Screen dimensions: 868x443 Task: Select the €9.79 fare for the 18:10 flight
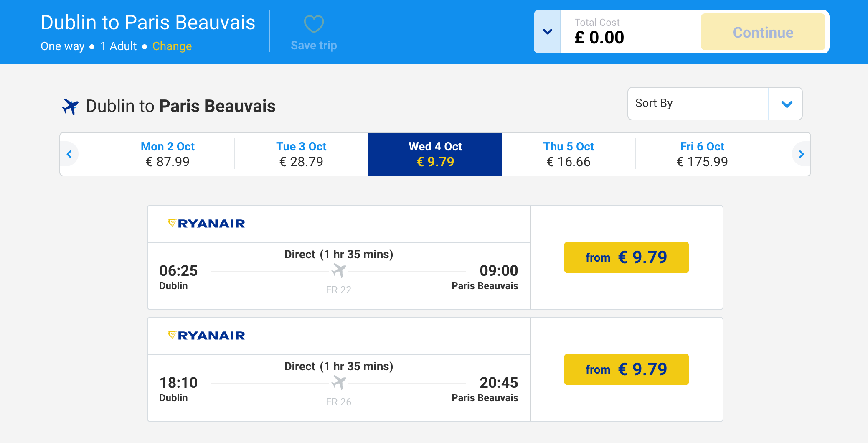pos(626,369)
